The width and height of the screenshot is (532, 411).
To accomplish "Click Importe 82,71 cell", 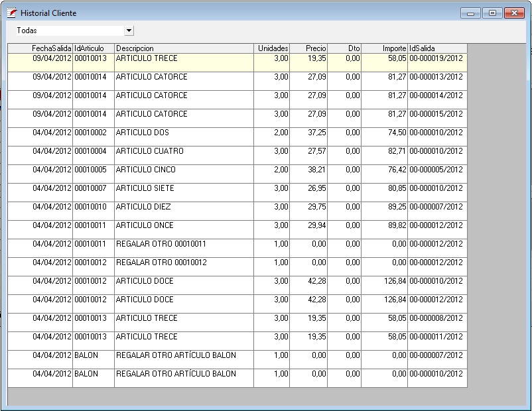I will pyautogui.click(x=385, y=155).
